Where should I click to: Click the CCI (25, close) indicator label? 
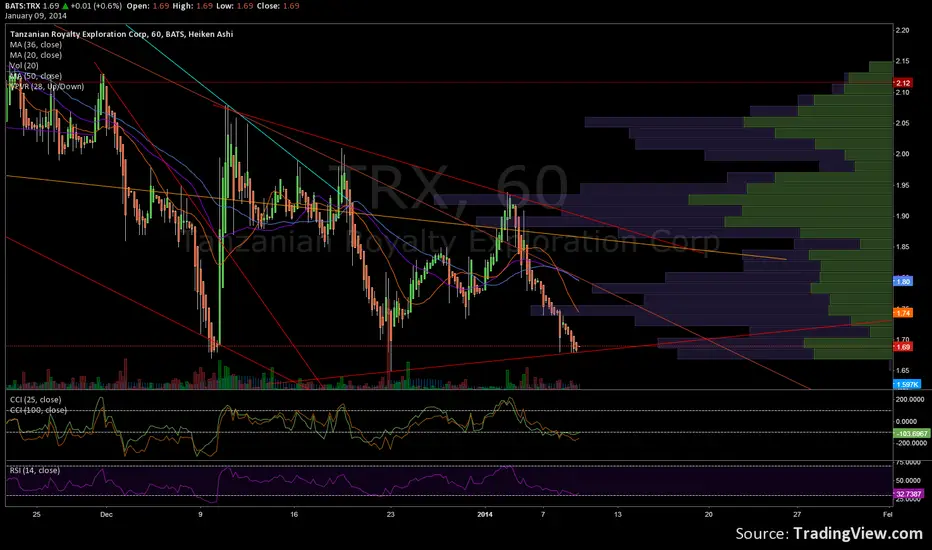point(36,400)
